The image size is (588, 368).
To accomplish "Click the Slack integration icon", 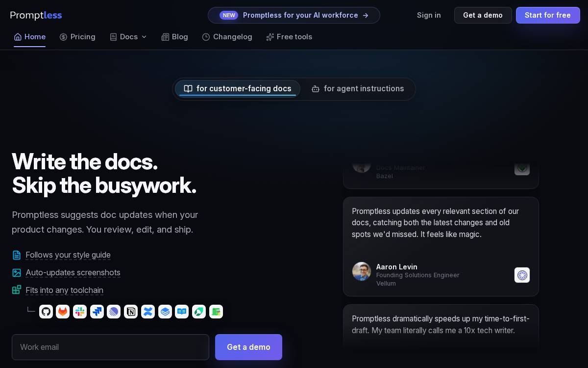I will (80, 312).
